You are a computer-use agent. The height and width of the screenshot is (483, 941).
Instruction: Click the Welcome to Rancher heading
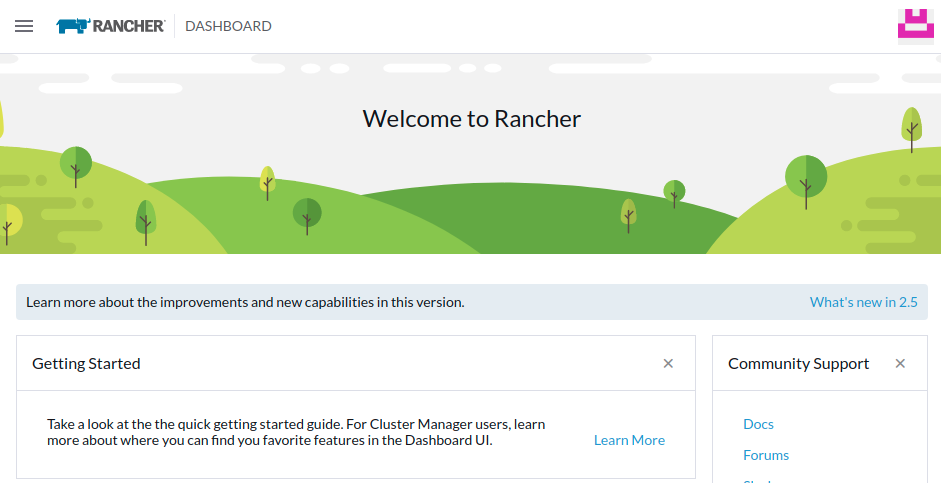[x=472, y=118]
